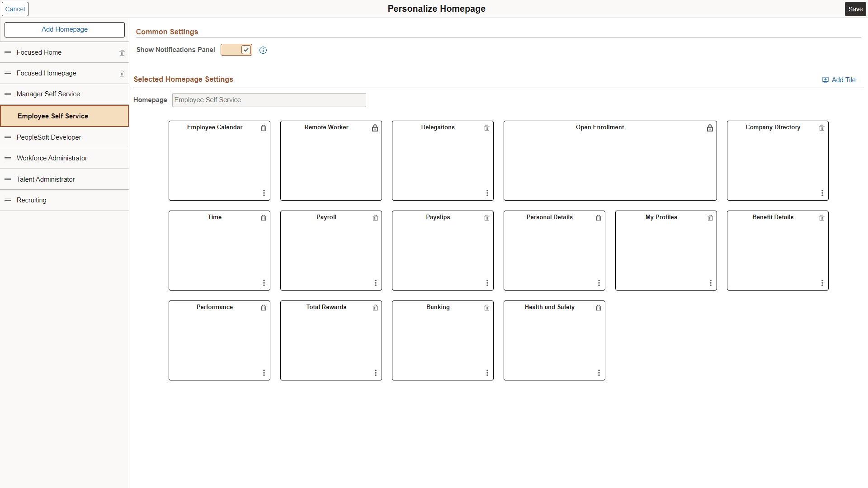Viewport: 868px width, 488px height.
Task: Disable the Show Notifications Panel toggle
Action: pos(236,50)
